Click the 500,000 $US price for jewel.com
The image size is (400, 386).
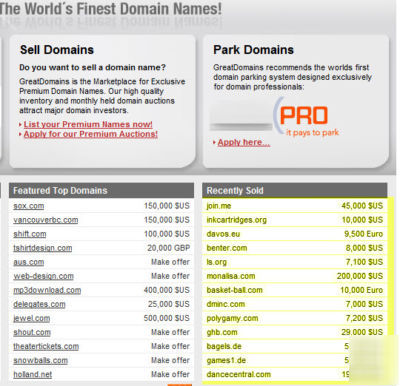pos(167,318)
